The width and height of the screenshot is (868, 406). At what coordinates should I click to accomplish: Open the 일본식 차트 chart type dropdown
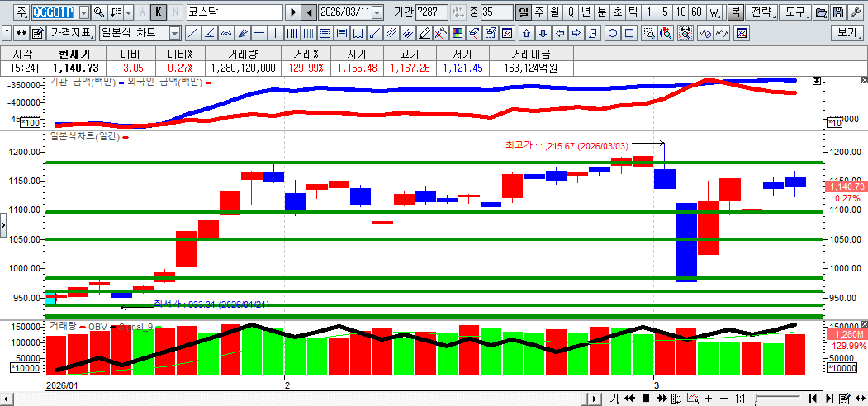click(x=174, y=33)
